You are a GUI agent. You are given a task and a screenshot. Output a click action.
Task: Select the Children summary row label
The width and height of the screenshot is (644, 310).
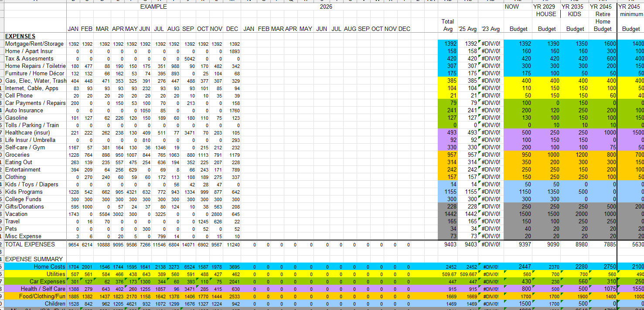55,304
